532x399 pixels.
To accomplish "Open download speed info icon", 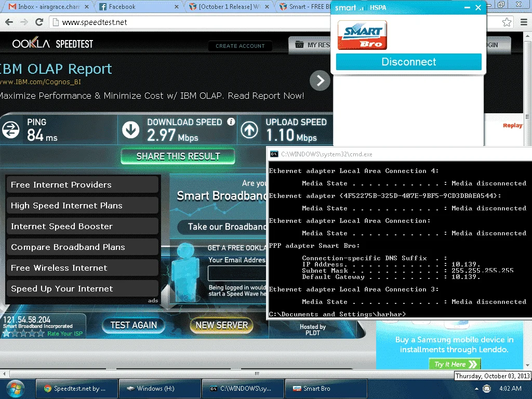I will pyautogui.click(x=231, y=122).
